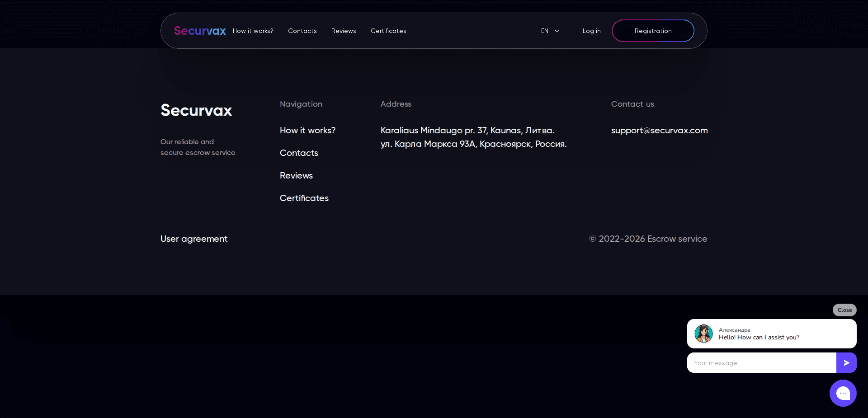Click the Log in link
The image size is (868, 418).
591,31
